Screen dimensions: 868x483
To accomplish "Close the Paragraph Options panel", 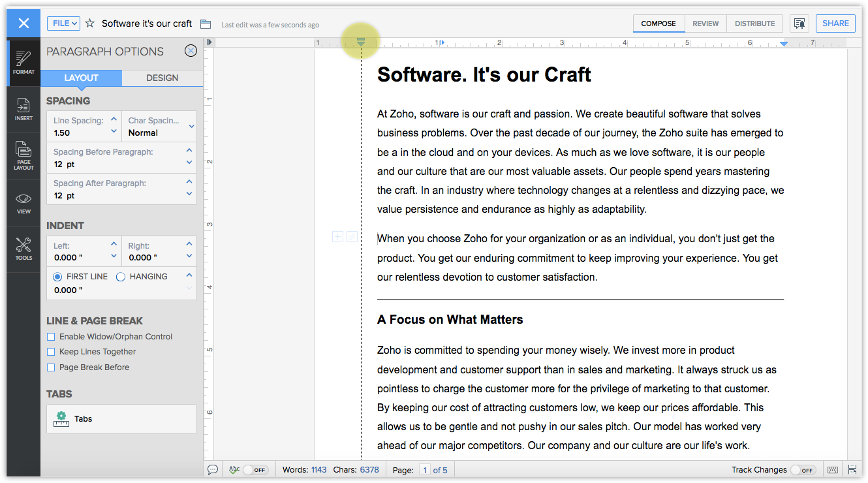I will tap(191, 51).
